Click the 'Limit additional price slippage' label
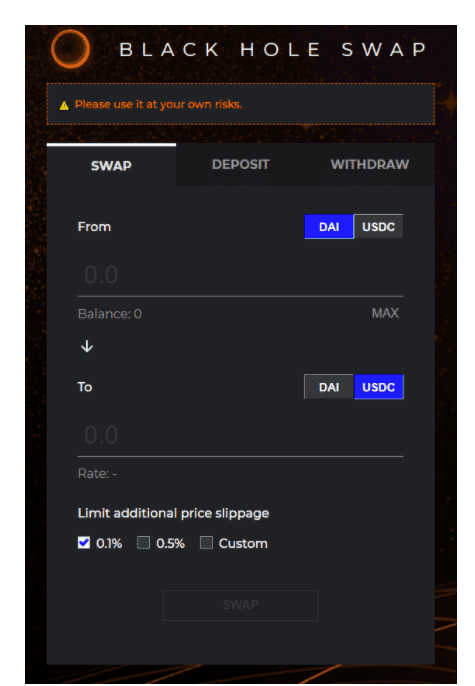The image size is (475, 686). tap(173, 513)
